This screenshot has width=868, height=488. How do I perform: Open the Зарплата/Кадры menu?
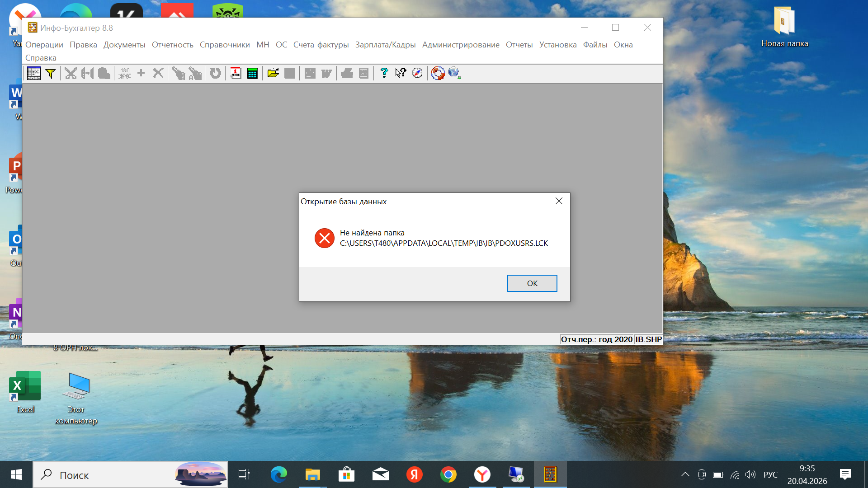(x=385, y=45)
